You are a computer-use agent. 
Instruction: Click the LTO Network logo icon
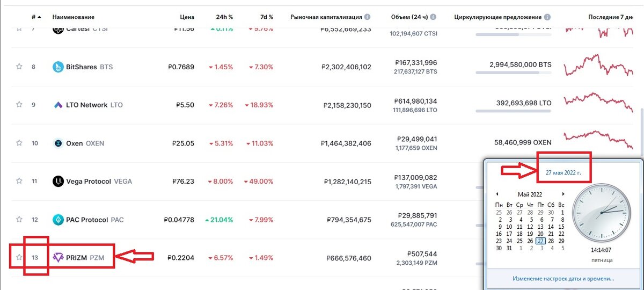click(58, 105)
